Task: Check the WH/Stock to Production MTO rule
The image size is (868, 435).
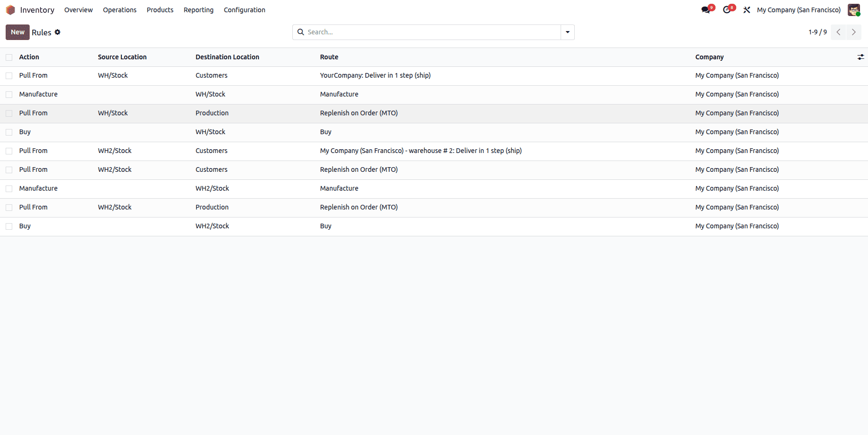Action: click(x=9, y=113)
